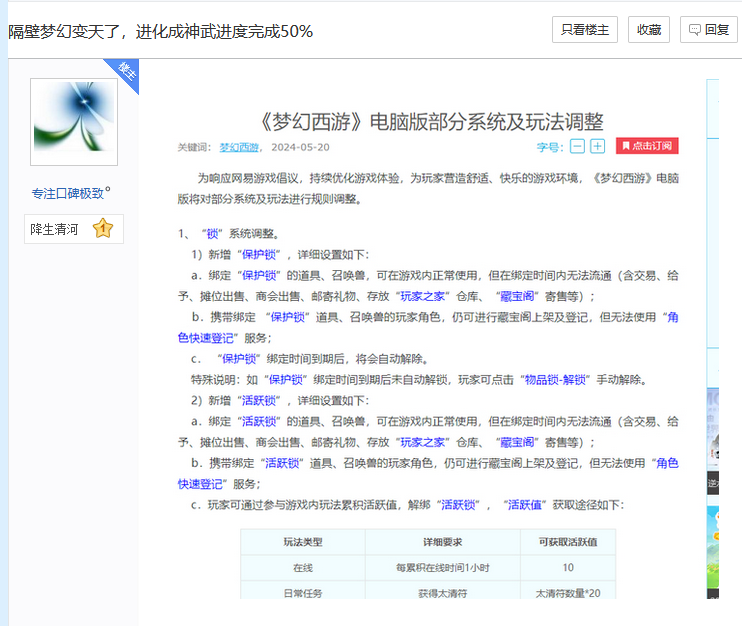Screen dimensions: 742x626
Task: Increase font size with plus icon
Action: point(597,146)
